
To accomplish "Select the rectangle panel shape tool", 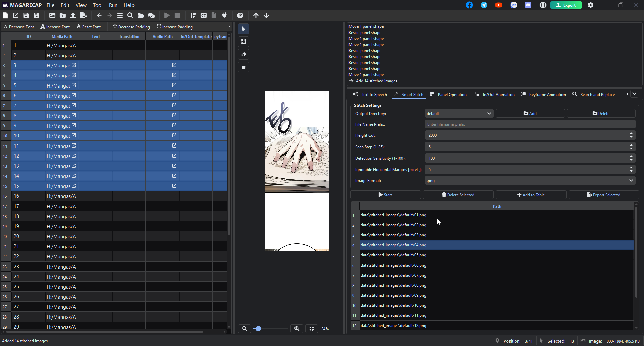I will [x=244, y=42].
